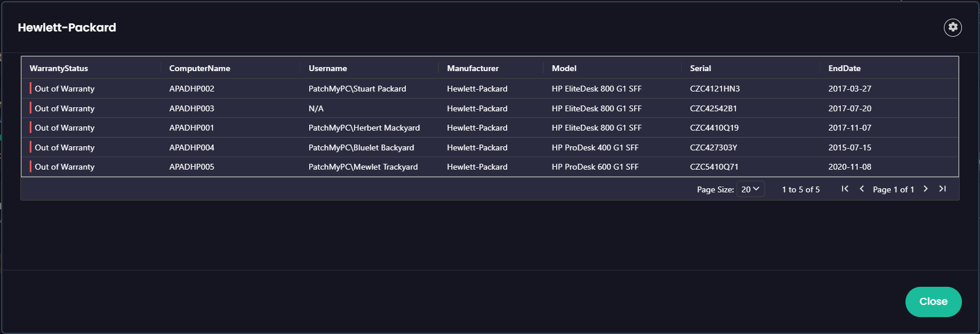Select the APADHP003 computer row

[x=192, y=108]
